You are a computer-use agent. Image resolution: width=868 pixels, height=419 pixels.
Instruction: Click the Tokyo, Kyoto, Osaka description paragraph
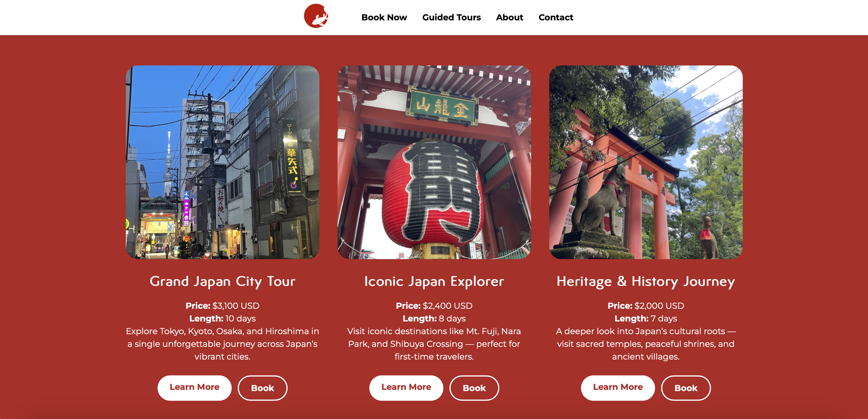[223, 344]
